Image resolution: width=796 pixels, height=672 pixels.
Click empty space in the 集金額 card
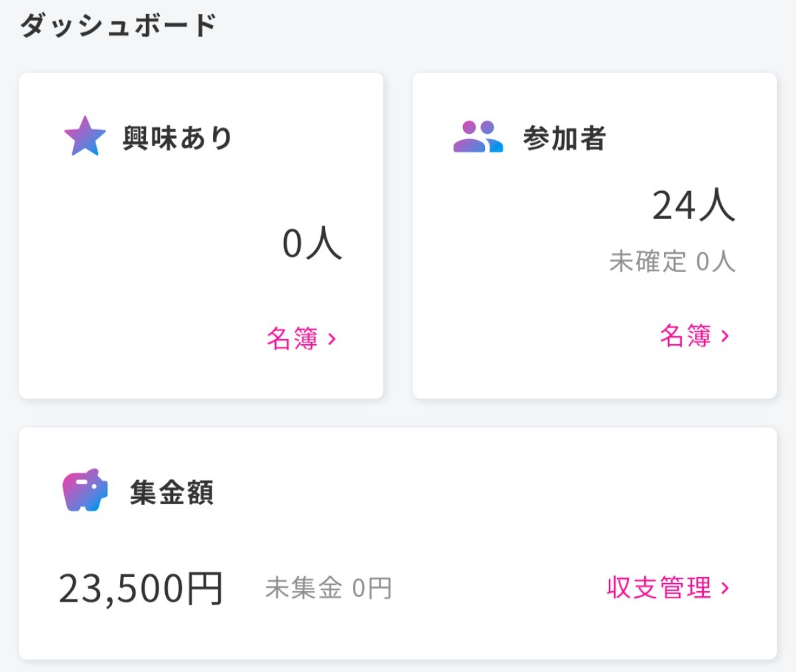[464, 504]
